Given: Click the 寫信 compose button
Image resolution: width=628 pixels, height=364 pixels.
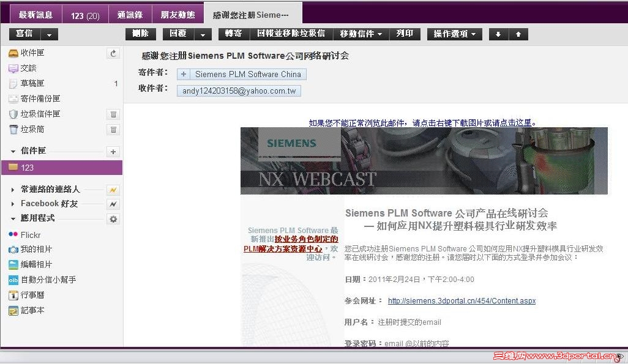Looking at the screenshot, I should [25, 34].
